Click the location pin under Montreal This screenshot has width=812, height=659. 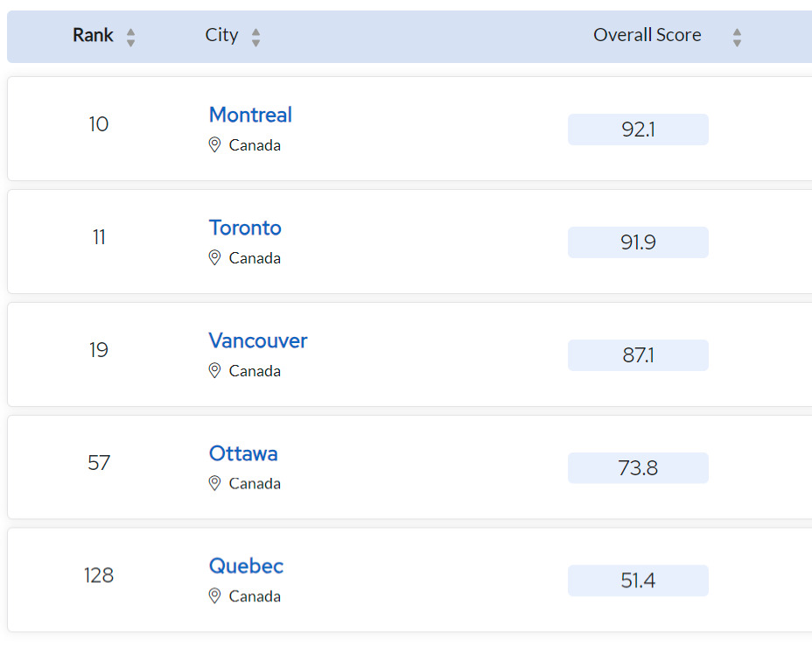coord(214,145)
